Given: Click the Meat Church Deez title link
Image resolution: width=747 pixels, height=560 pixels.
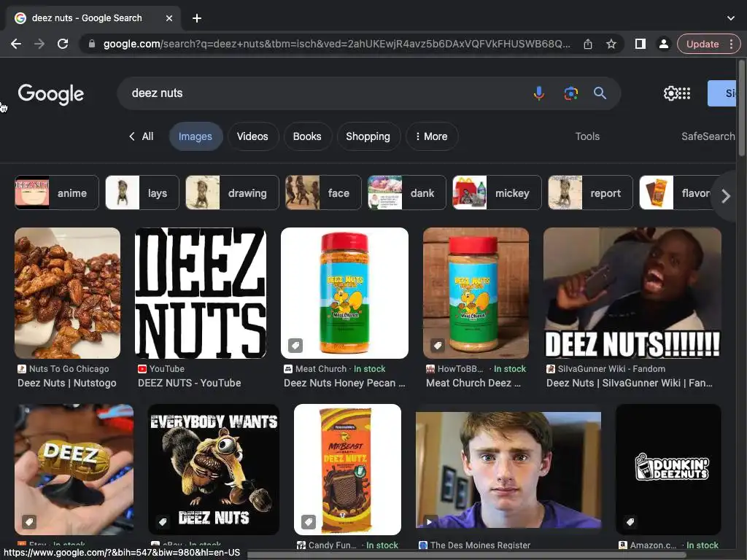Looking at the screenshot, I should (473, 383).
